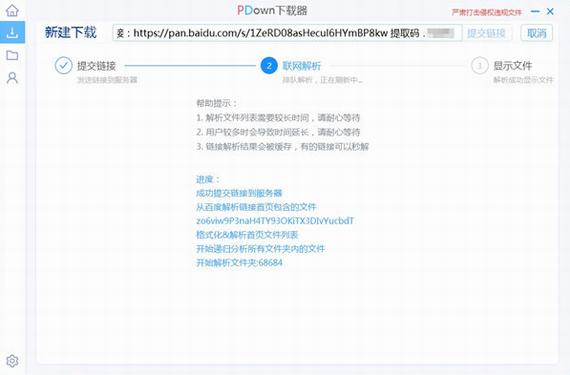Click the step 2 circle for 联网解析
Viewport: 570px width, 375px height.
pos(269,66)
